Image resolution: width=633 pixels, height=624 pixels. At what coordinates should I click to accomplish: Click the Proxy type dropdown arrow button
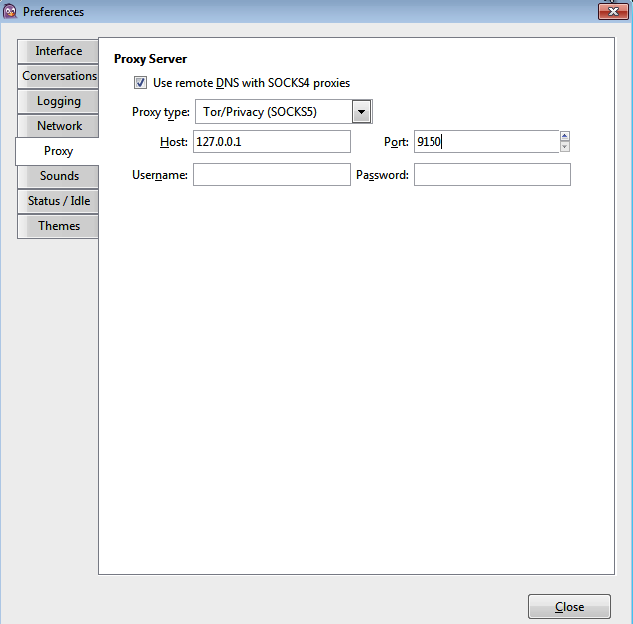pyautogui.click(x=362, y=111)
